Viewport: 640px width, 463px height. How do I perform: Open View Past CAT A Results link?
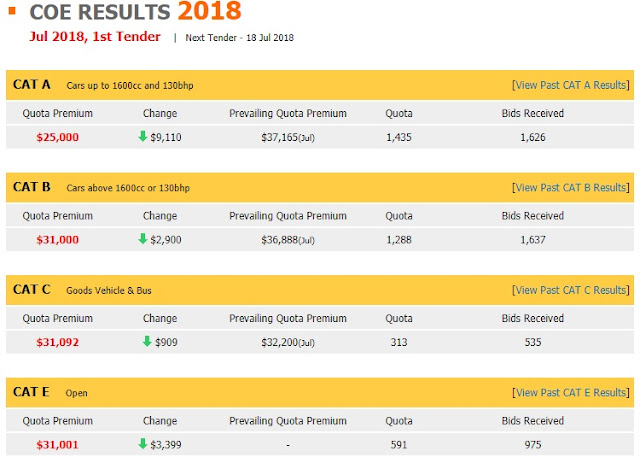(570, 86)
